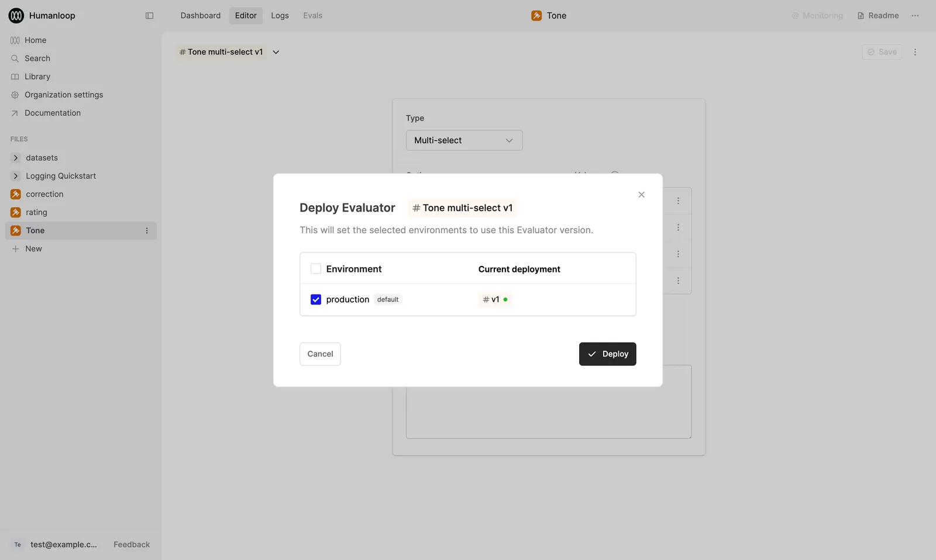Click the default badge next to production
This screenshot has width=936, height=560.
[x=388, y=299]
